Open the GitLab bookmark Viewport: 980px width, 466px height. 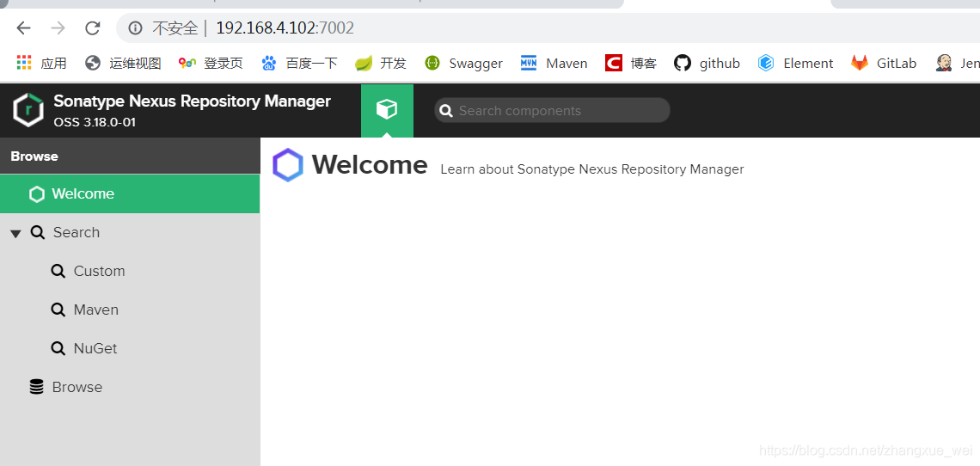[x=883, y=63]
